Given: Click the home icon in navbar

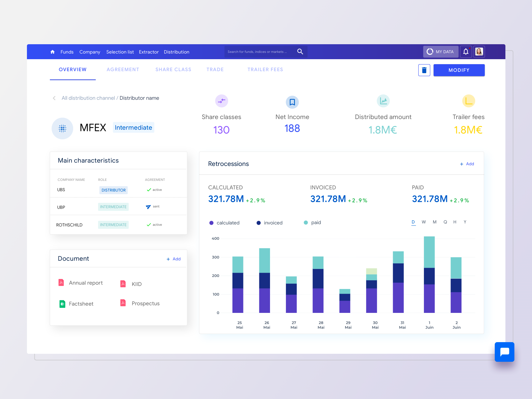Looking at the screenshot, I should (x=52, y=52).
